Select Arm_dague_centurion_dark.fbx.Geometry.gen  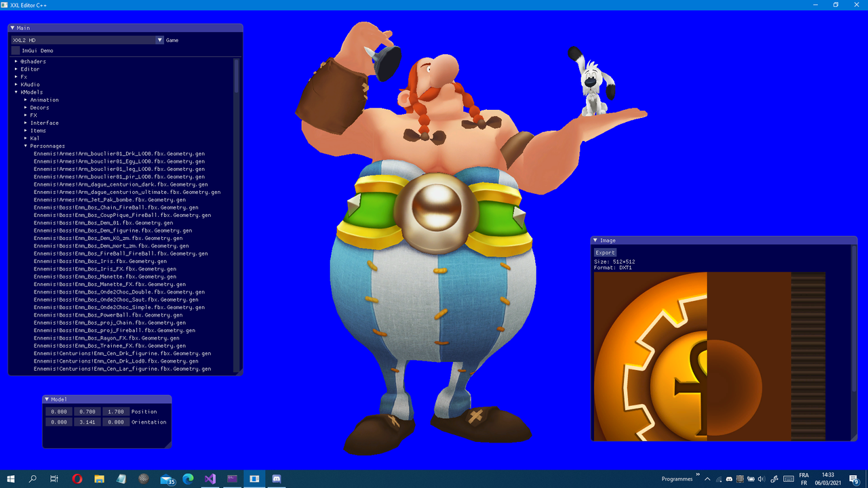click(121, 184)
